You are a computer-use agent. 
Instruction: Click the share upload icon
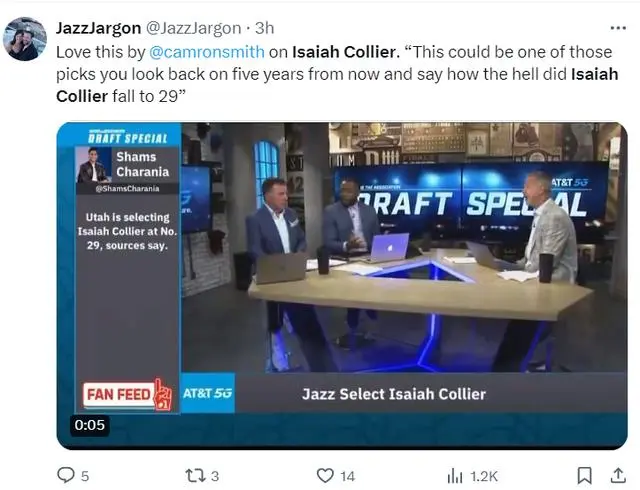(618, 475)
